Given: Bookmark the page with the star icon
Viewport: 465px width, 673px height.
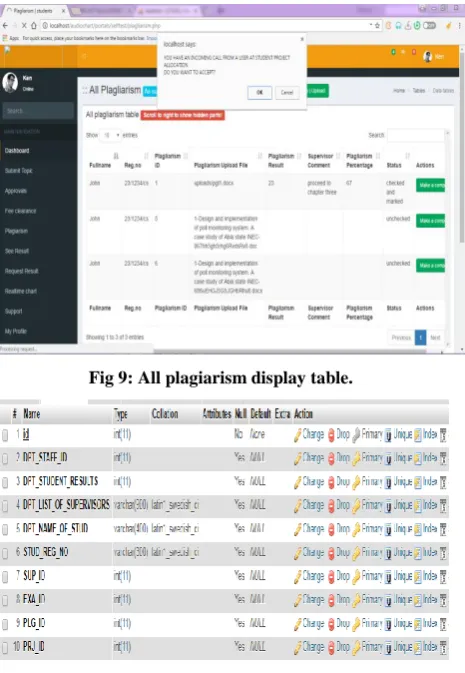Looking at the screenshot, I should (377, 26).
